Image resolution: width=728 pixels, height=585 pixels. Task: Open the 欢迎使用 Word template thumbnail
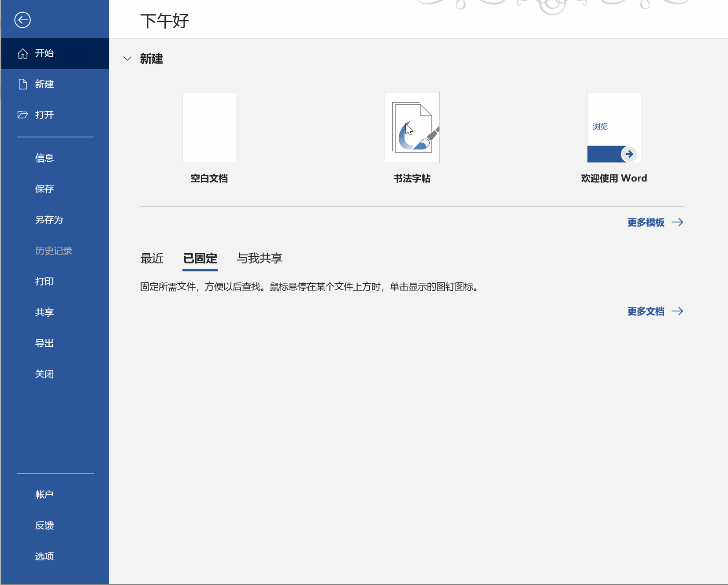(x=614, y=127)
